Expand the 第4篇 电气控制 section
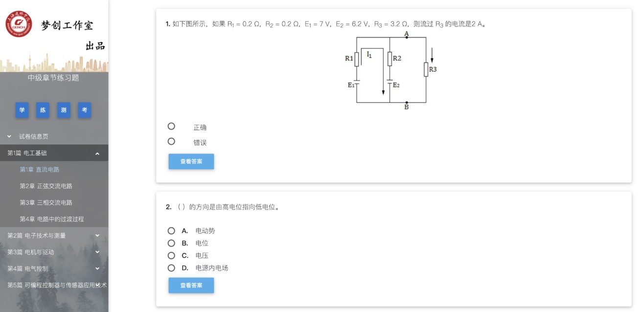 point(97,268)
